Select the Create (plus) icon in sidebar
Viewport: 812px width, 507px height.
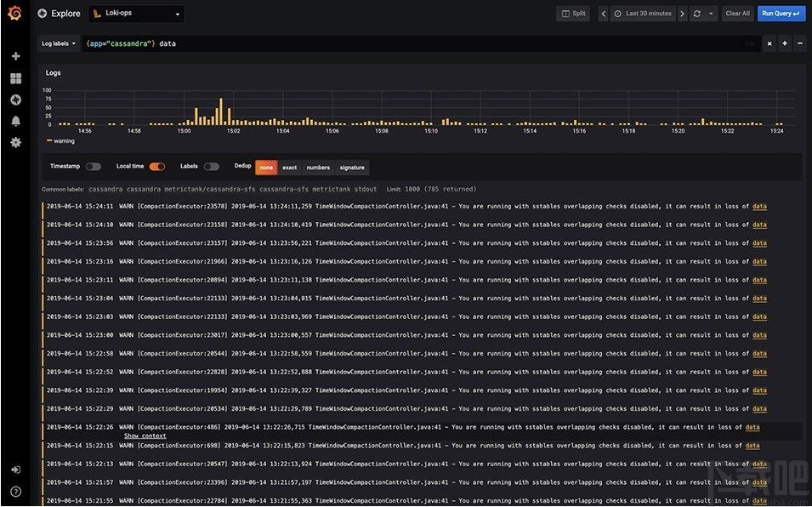point(15,55)
